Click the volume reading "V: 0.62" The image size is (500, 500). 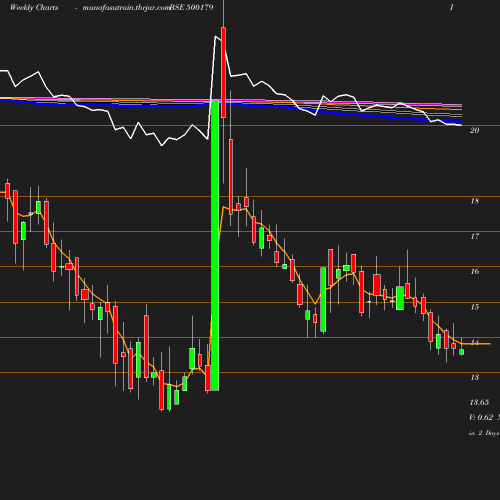coord(481,417)
